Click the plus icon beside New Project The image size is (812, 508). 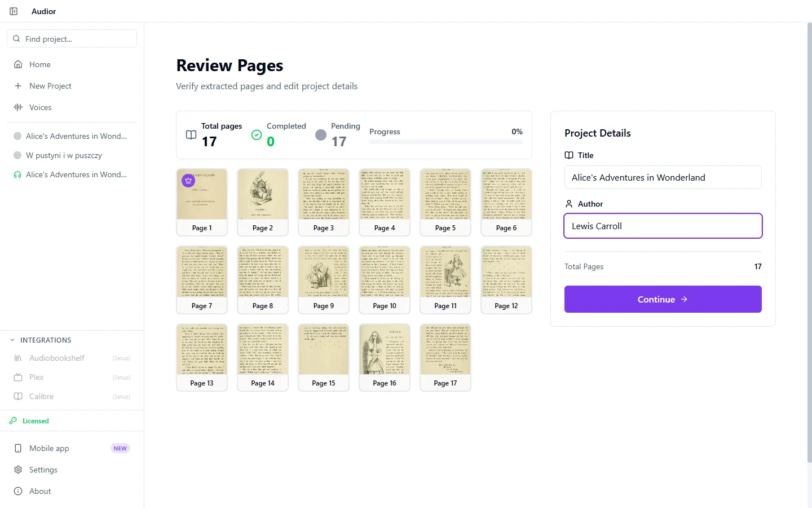point(18,86)
